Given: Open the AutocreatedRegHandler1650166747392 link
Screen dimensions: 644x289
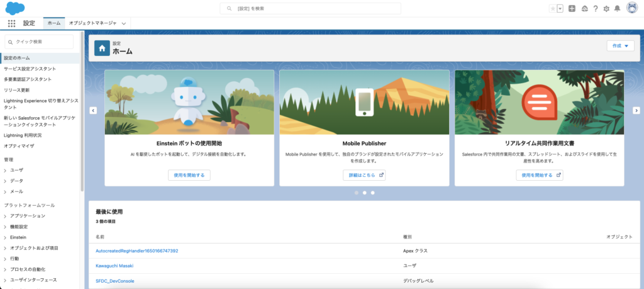Looking at the screenshot, I should coord(136,251).
